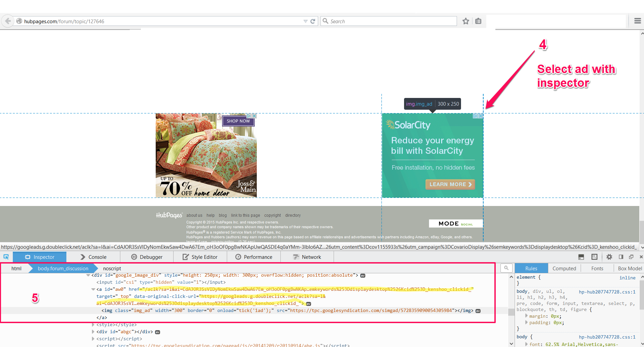The height and width of the screenshot is (347, 644).
Task: Open the Network panel
Action: (x=307, y=257)
